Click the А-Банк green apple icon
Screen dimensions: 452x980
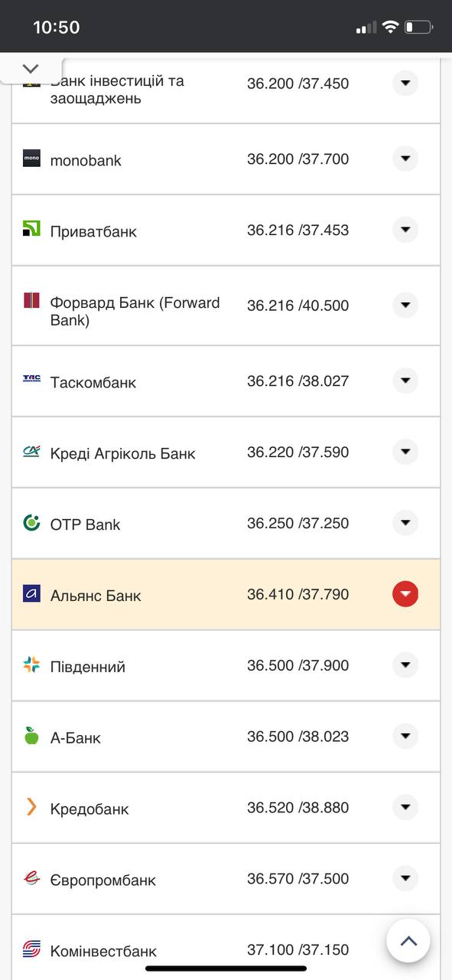pos(31,736)
